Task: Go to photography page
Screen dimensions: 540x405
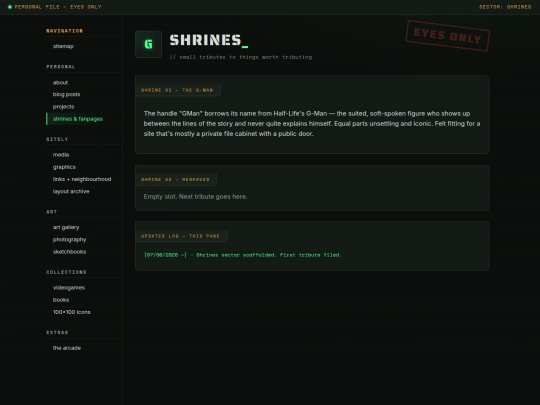Action: (70, 239)
